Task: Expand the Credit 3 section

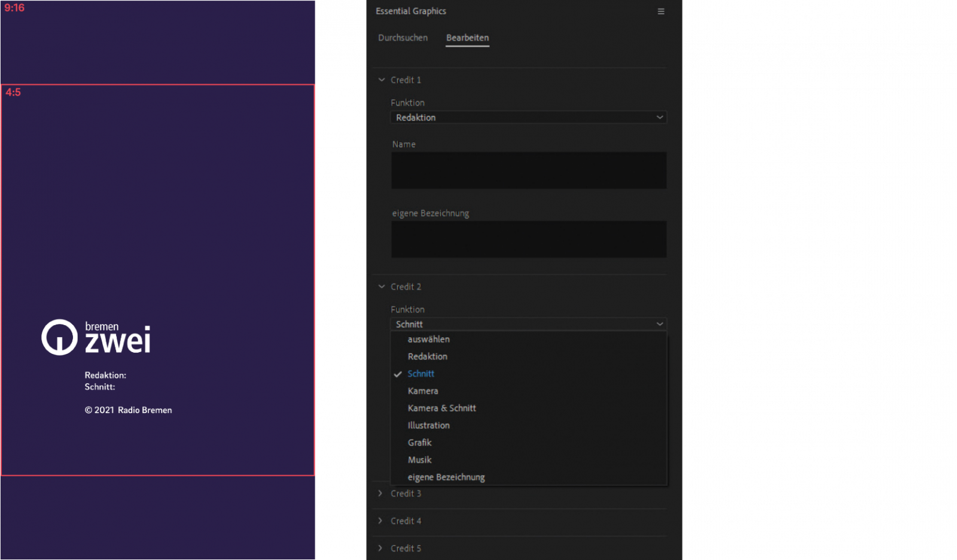Action: pyautogui.click(x=380, y=494)
